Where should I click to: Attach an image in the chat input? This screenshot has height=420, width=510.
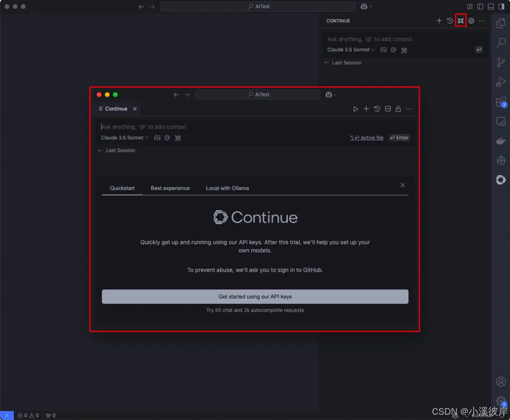pos(157,137)
